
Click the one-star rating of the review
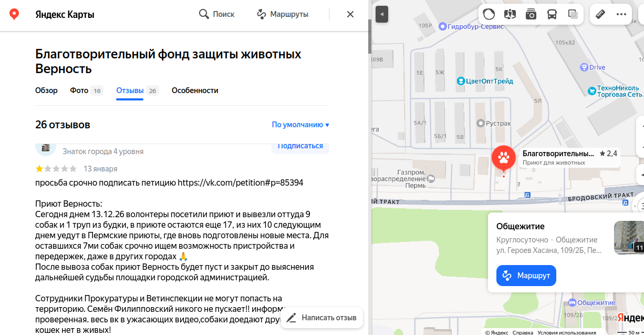click(39, 169)
